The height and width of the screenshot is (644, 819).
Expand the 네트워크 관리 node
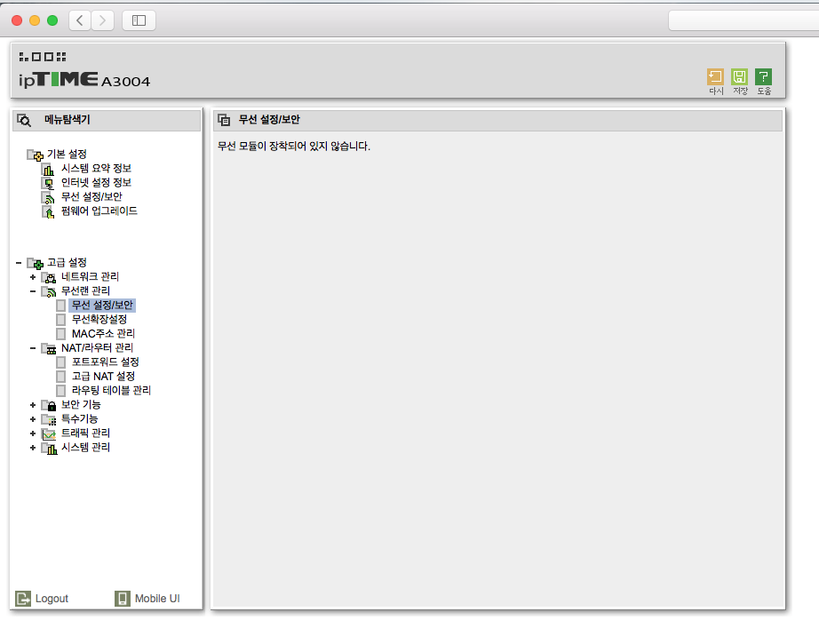tap(33, 277)
